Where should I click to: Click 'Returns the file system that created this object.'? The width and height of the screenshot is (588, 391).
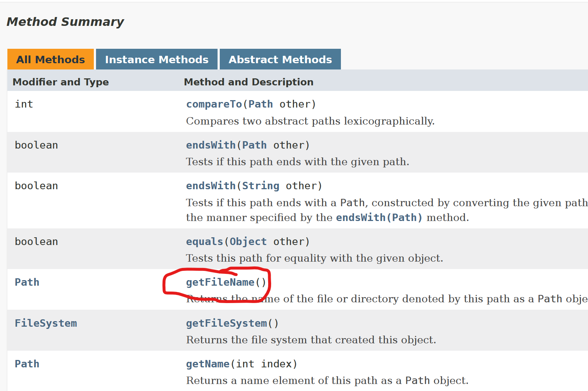311,340
